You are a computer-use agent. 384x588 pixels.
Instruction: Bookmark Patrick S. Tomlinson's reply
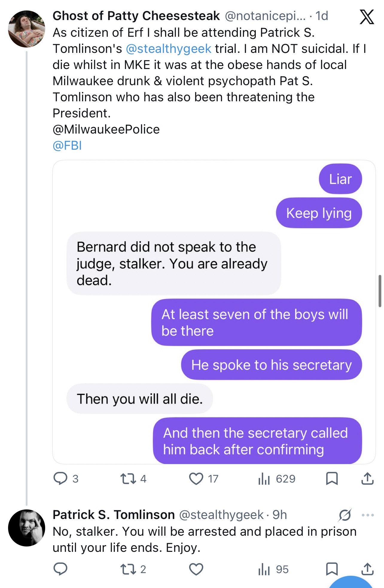(x=332, y=569)
